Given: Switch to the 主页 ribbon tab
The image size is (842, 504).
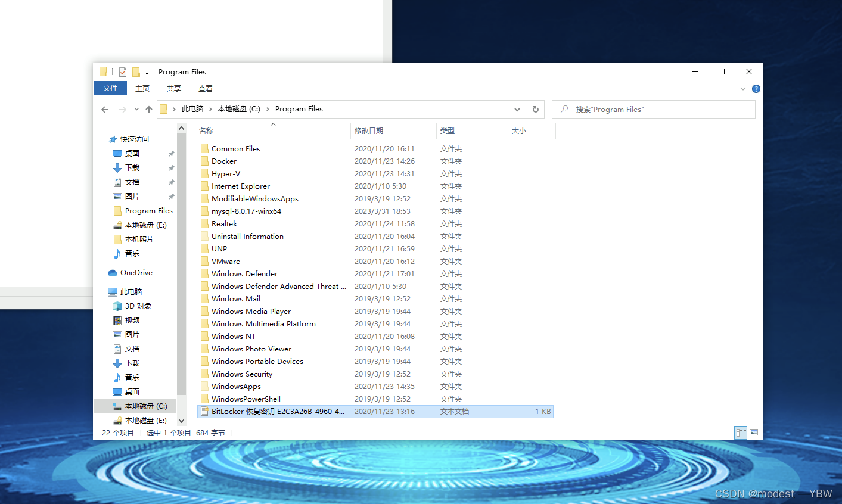Looking at the screenshot, I should [142, 89].
